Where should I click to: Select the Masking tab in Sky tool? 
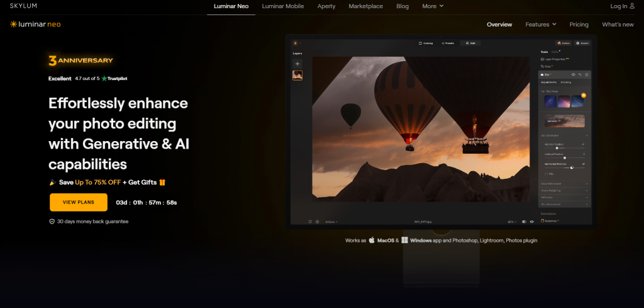[x=565, y=83]
